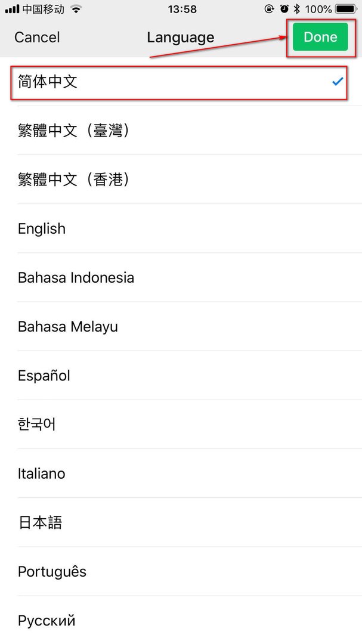Select Italiano as the language

click(42, 473)
